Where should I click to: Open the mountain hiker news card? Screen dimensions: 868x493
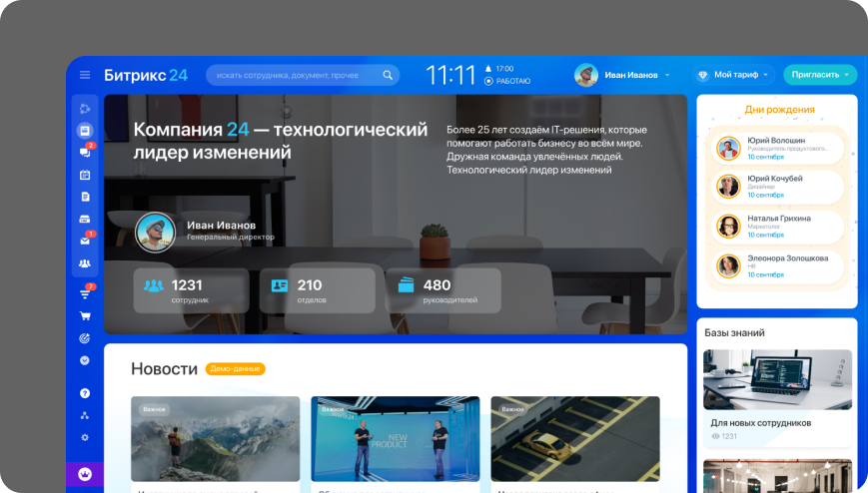[x=216, y=439]
